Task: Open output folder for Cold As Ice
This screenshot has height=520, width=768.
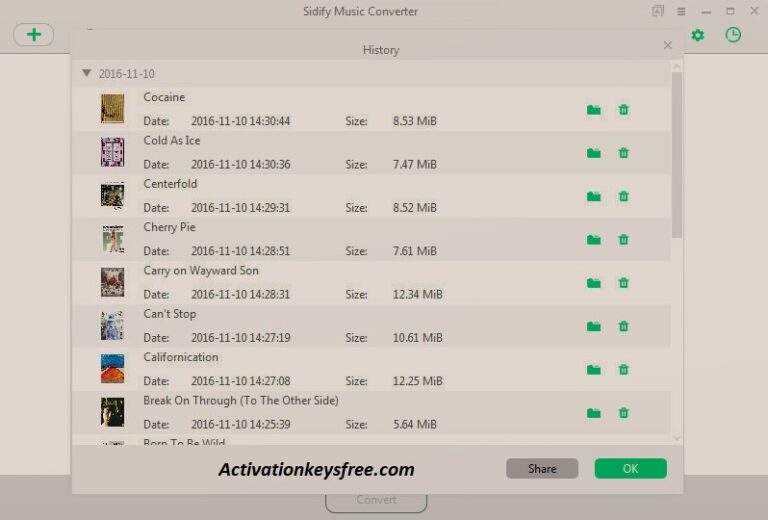Action: (594, 153)
